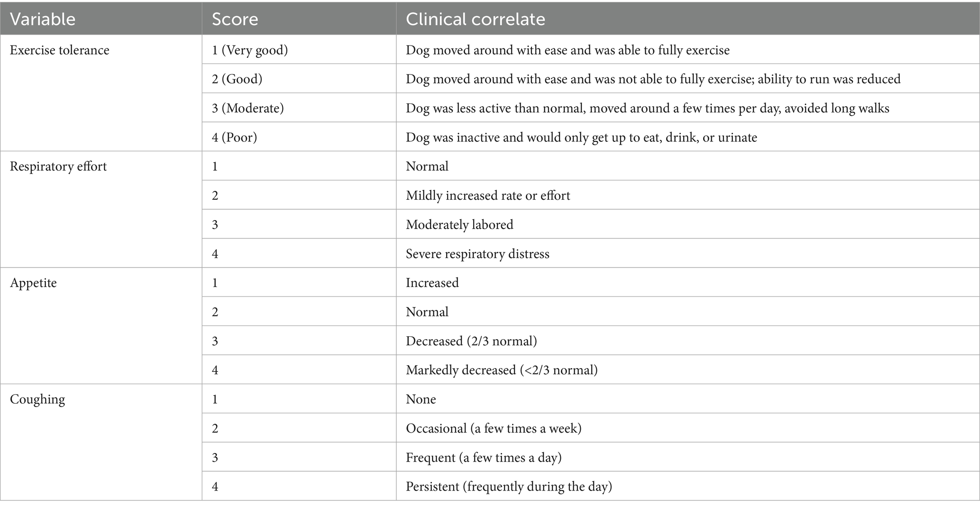Click the Appetite variable cell
The image size is (980, 509).
pyautogui.click(x=33, y=283)
